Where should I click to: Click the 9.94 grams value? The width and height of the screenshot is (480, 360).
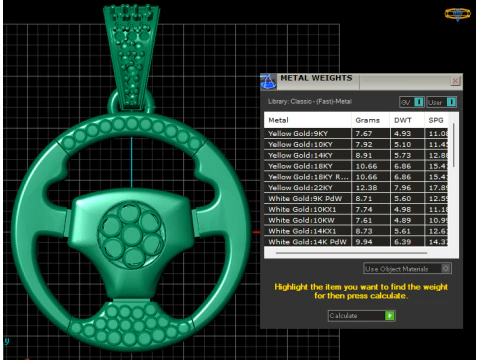(x=364, y=242)
